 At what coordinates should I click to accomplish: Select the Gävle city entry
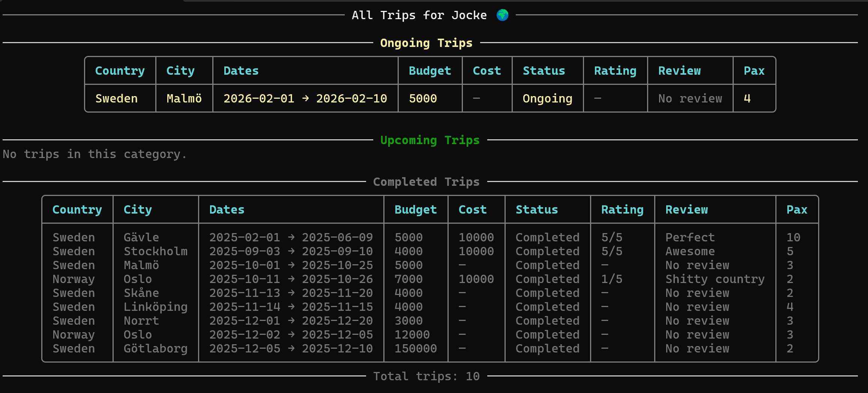[x=141, y=237]
